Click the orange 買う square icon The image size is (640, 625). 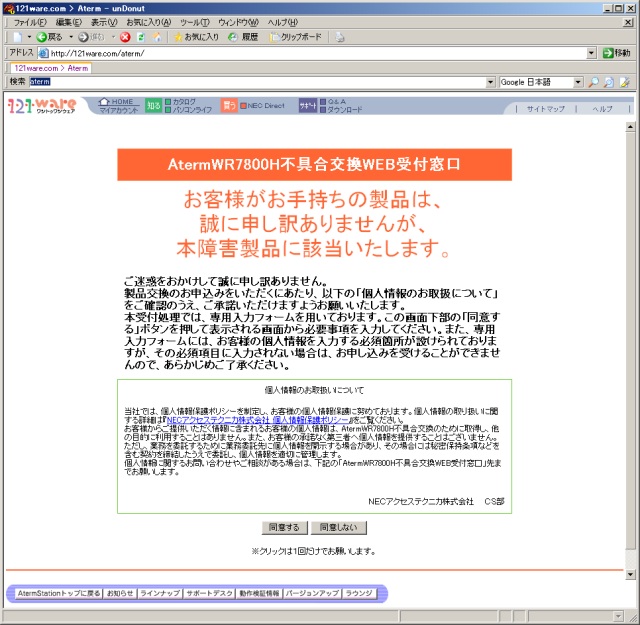pyautogui.click(x=229, y=106)
